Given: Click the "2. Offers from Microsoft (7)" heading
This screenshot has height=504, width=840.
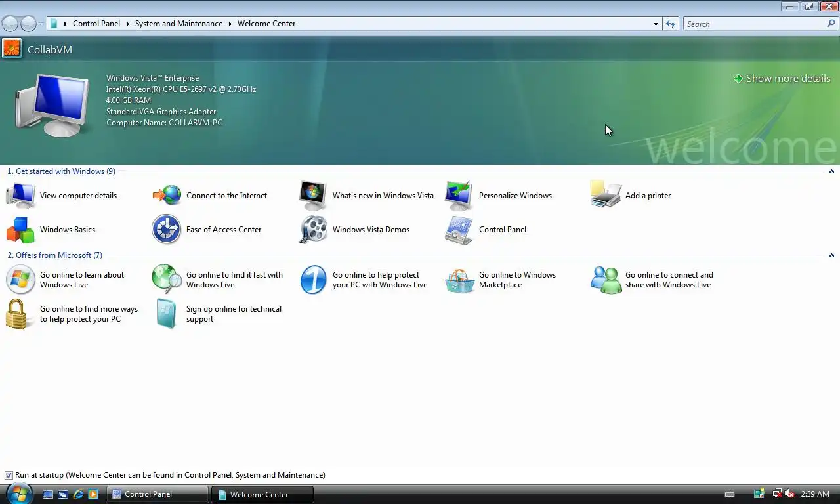Looking at the screenshot, I should point(54,255).
